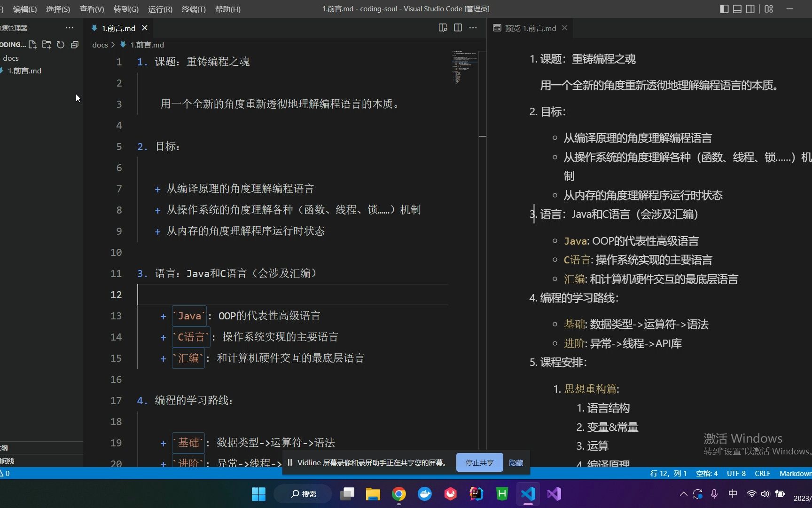Split the editor to the right
Image resolution: width=812 pixels, height=508 pixels.
point(458,28)
